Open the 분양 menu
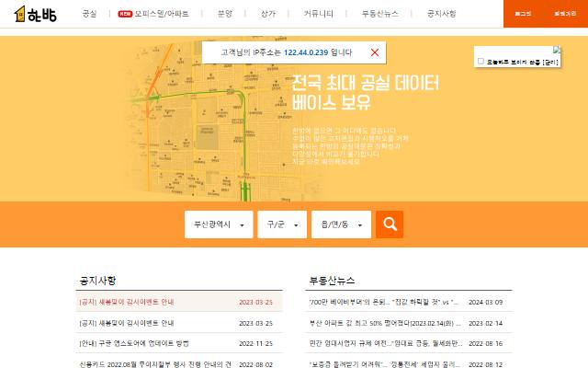 pyautogui.click(x=224, y=14)
